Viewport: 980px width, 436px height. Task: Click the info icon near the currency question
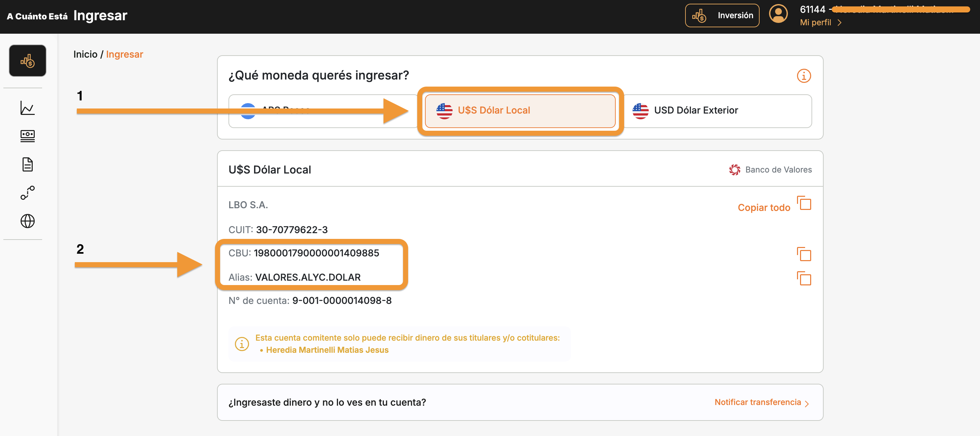tap(804, 75)
